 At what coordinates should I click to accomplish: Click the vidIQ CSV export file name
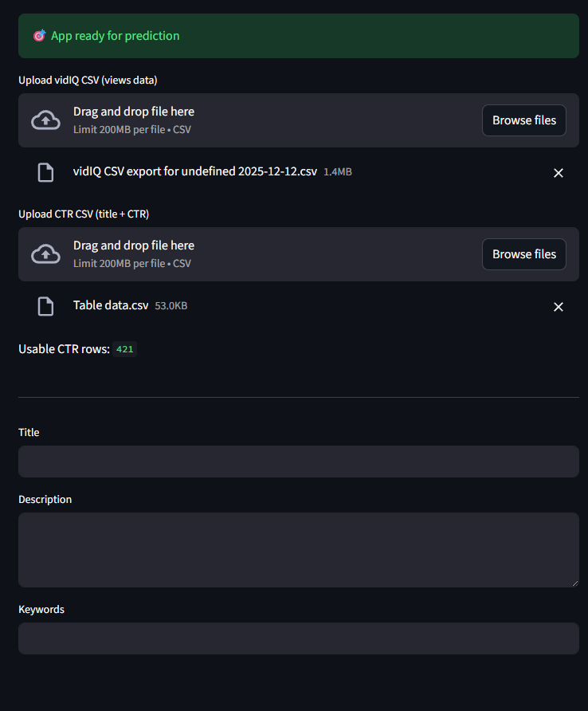[x=195, y=171]
